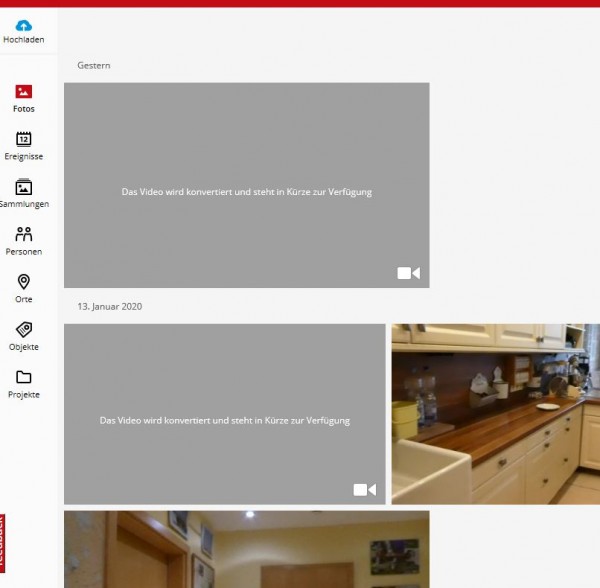Open the Objekte tag icon
This screenshot has width=600, height=588.
24,329
